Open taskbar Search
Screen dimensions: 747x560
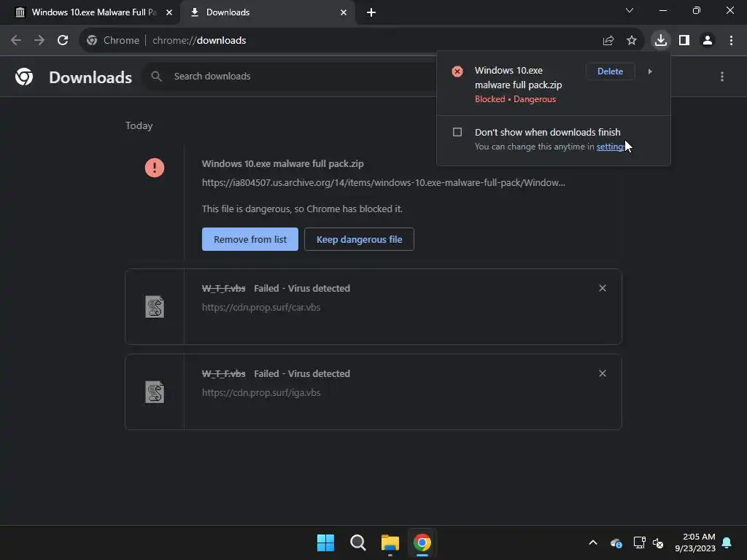[357, 542]
